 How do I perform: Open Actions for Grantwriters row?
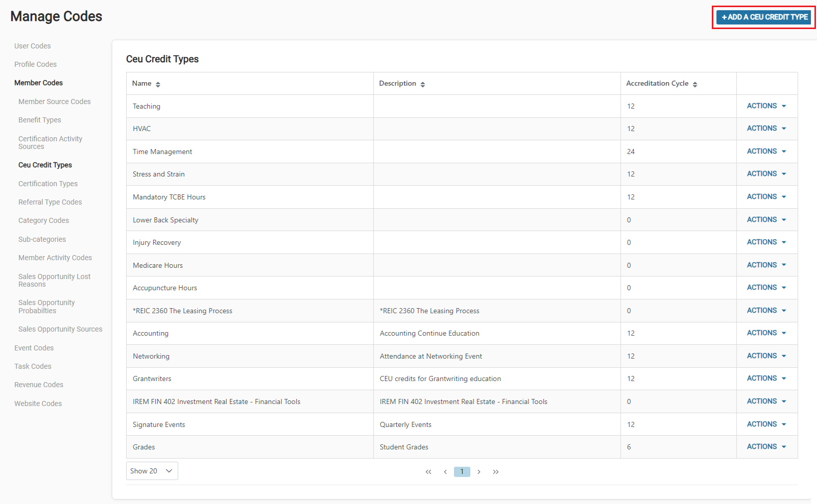pos(766,379)
